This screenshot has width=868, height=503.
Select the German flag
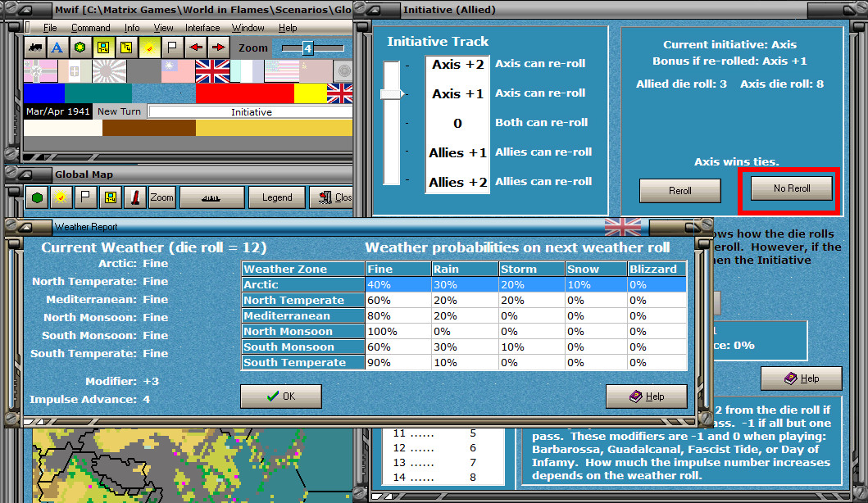pos(40,71)
